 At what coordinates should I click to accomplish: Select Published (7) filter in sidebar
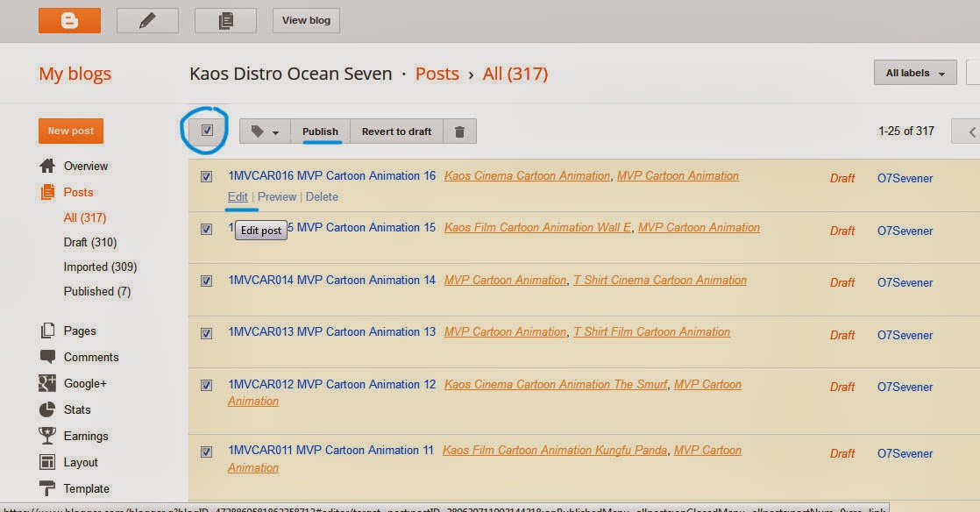[96, 291]
